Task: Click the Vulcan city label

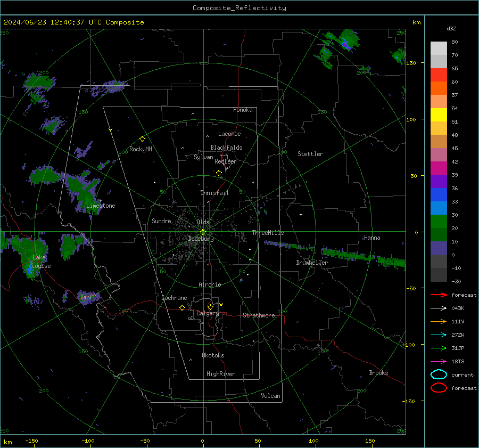Action: point(270,396)
